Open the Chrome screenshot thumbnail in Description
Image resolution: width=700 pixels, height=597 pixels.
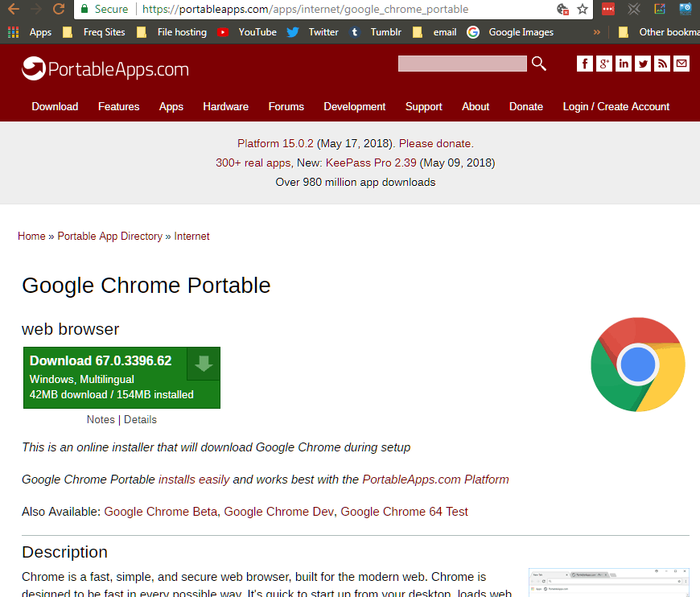tap(609, 583)
